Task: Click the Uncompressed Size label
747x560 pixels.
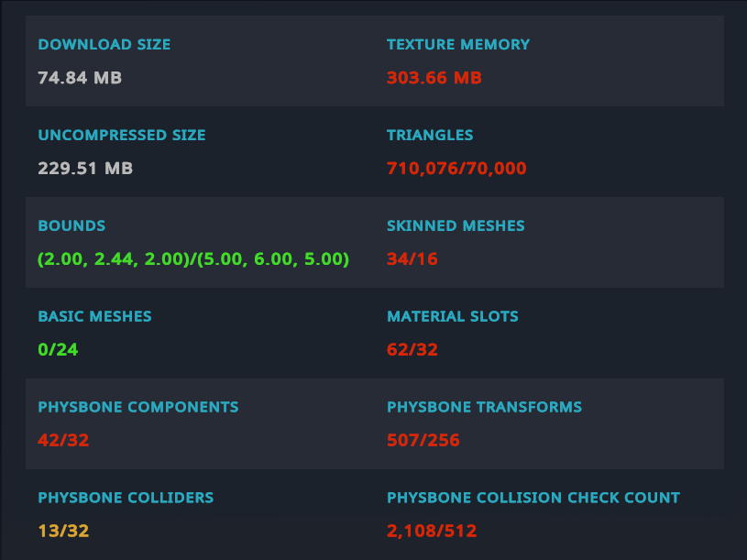Action: point(122,135)
